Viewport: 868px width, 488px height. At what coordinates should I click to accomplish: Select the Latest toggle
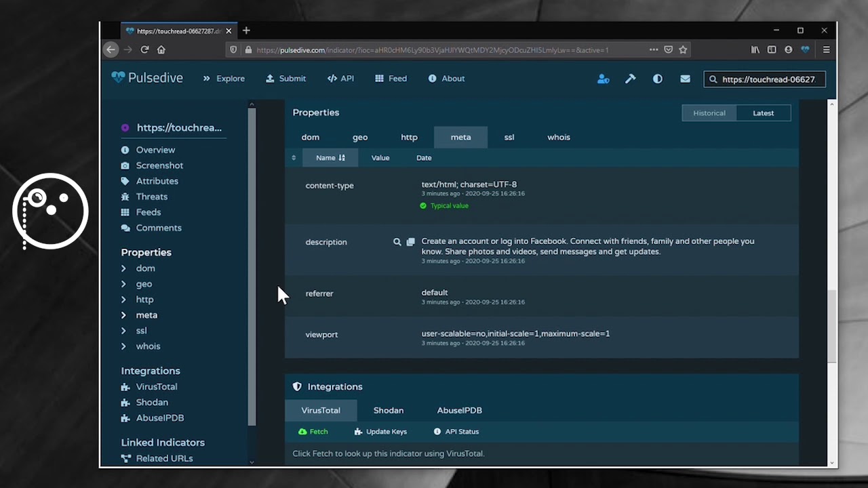click(763, 113)
